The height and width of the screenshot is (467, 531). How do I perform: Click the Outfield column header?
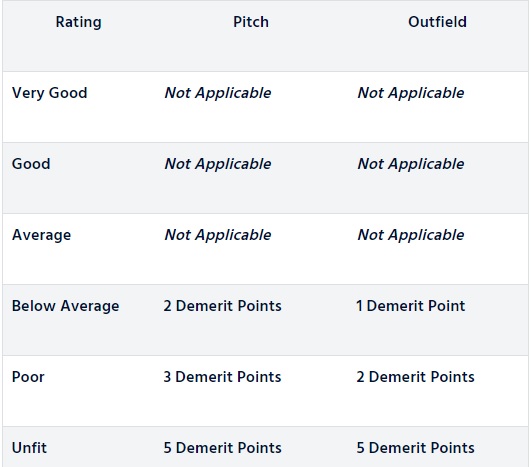[x=437, y=22]
